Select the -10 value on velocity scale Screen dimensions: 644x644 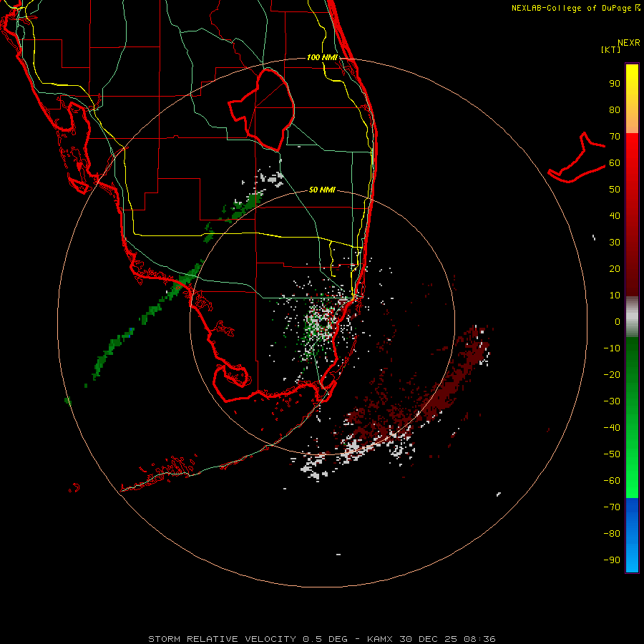pyautogui.click(x=612, y=348)
